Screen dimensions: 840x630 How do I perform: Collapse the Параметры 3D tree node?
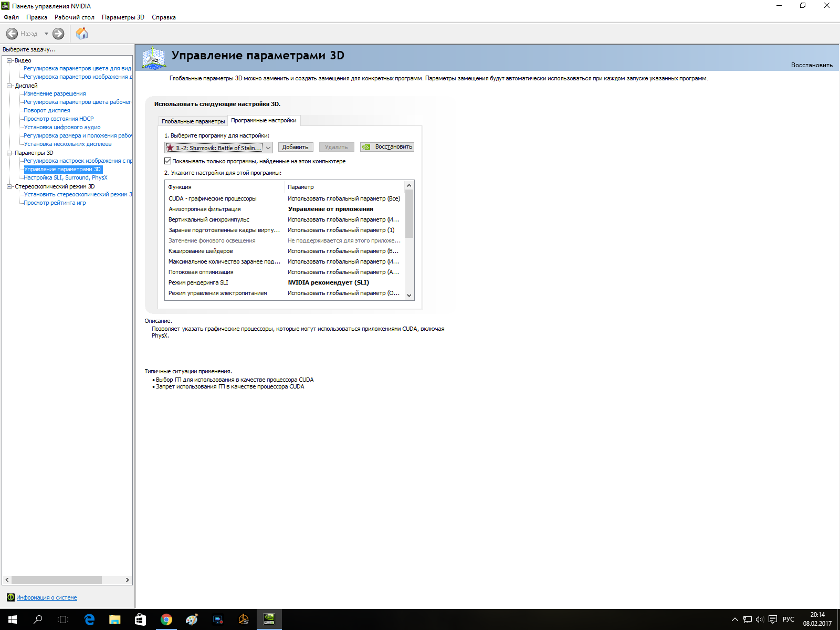click(9, 153)
